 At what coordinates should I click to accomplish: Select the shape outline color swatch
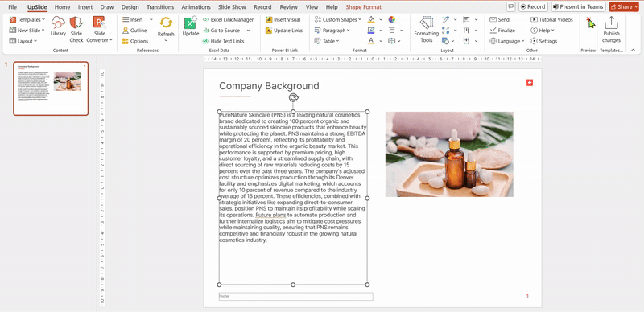pyautogui.click(x=371, y=31)
